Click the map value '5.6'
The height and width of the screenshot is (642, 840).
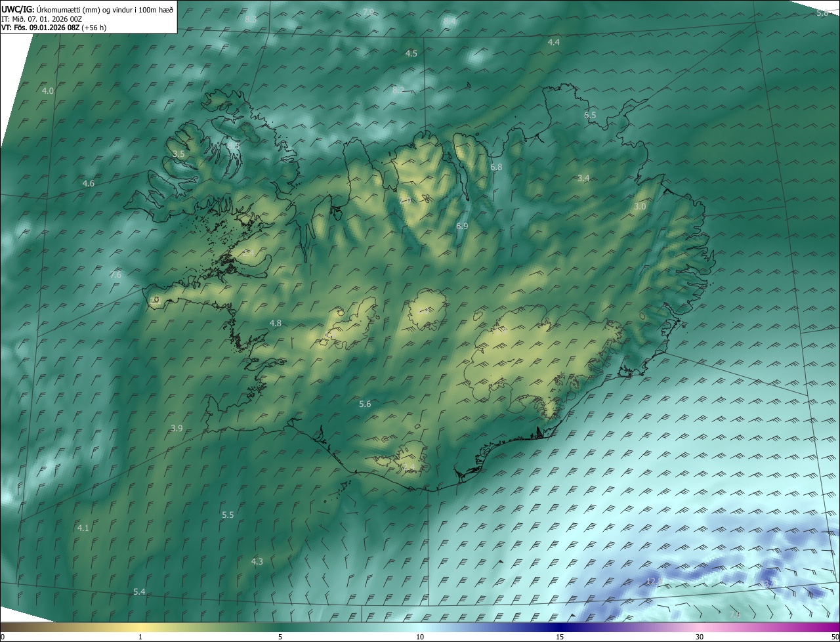[365, 404]
